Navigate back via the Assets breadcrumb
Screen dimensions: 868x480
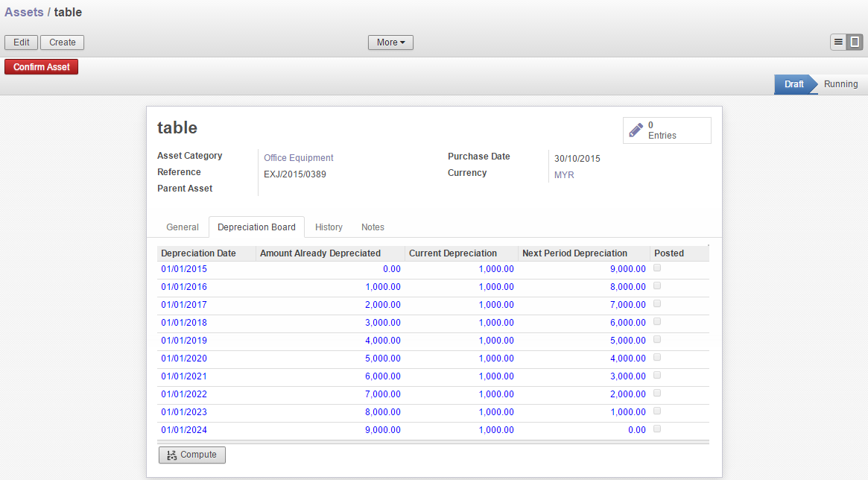pyautogui.click(x=22, y=12)
